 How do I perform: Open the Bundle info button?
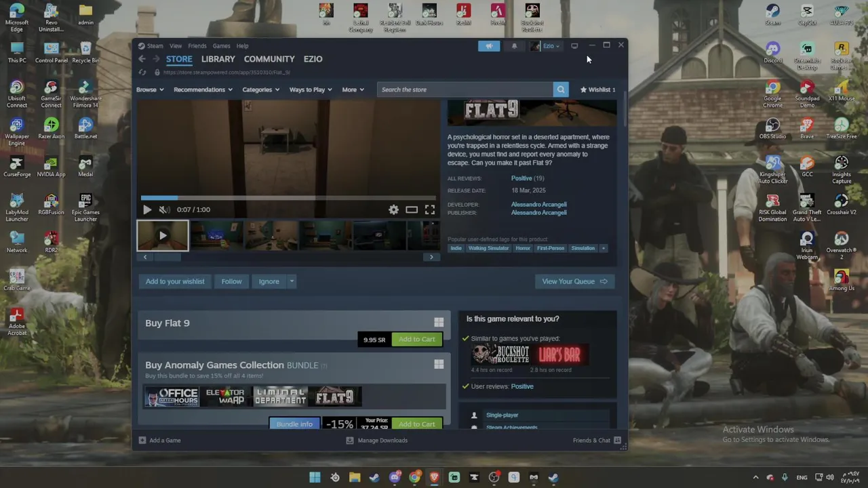click(294, 424)
